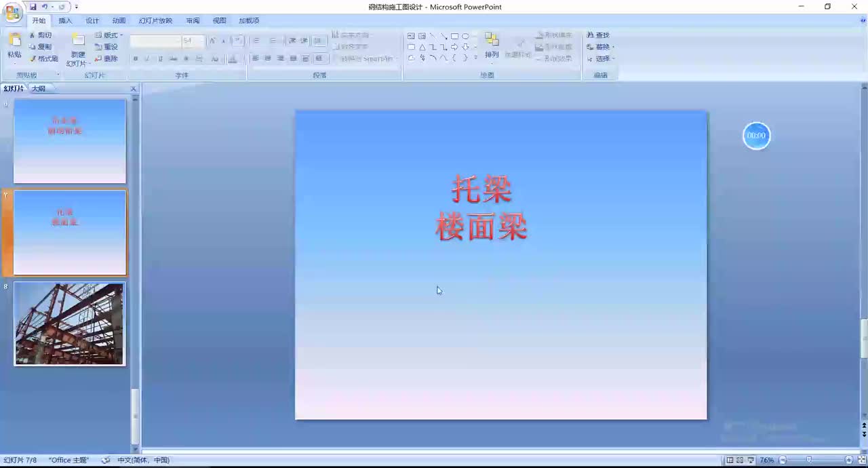Click the 托梁 楼面梁 title text on slide
868x468 pixels.
481,208
